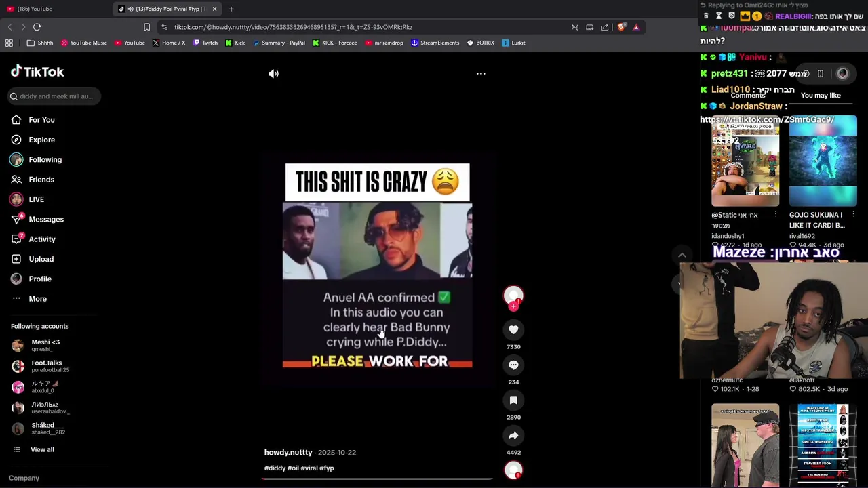
Task: Click the Activity bell icon
Action: point(16,239)
